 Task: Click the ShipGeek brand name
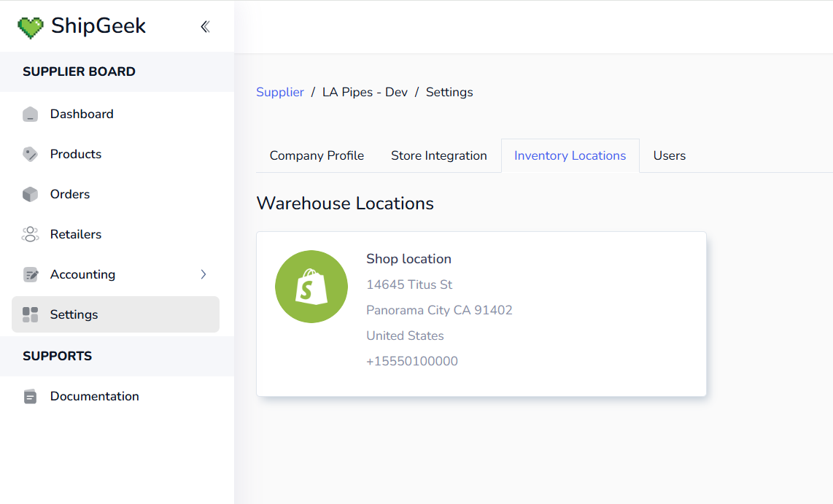click(x=98, y=26)
